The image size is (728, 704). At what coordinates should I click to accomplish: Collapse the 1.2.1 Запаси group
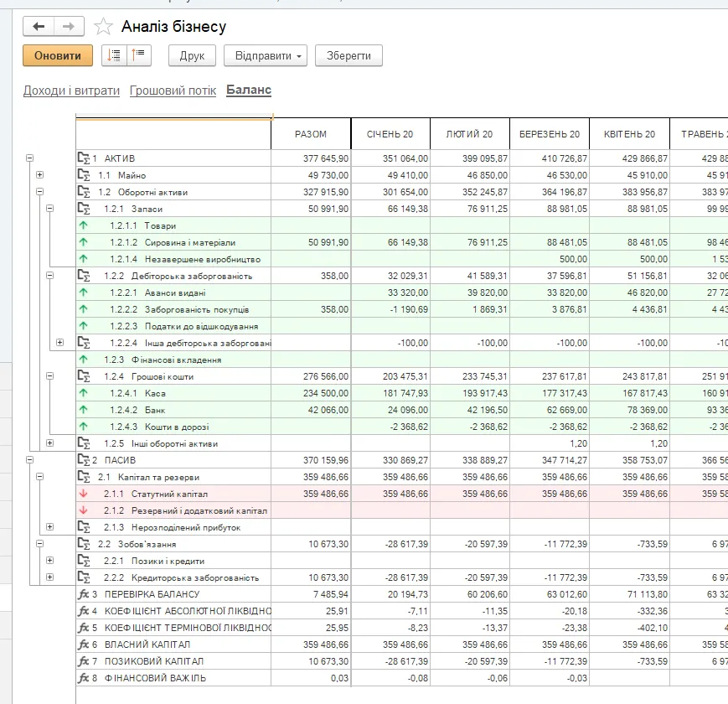pos(50,209)
